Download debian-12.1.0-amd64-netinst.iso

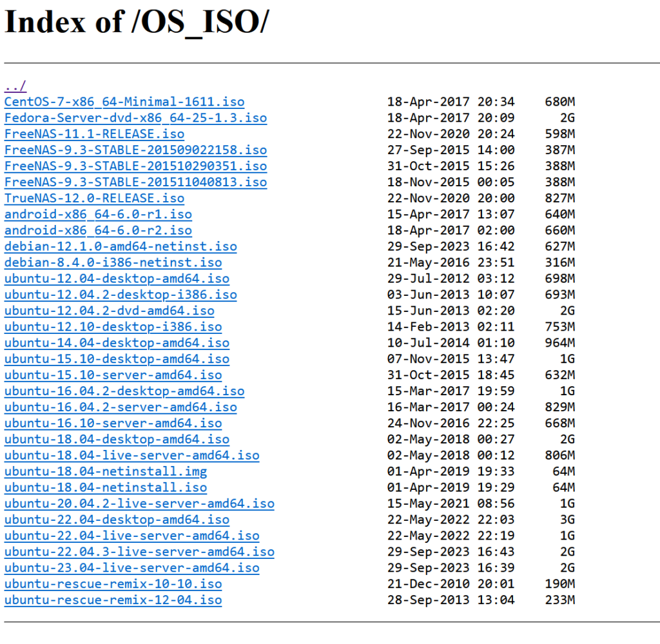point(121,246)
